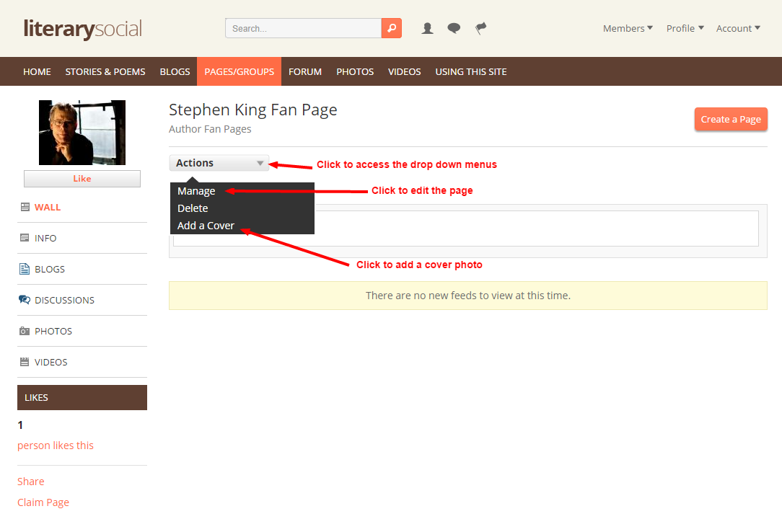The image size is (782, 532).
Task: Click the Wall sidebar icon
Action: click(x=25, y=207)
